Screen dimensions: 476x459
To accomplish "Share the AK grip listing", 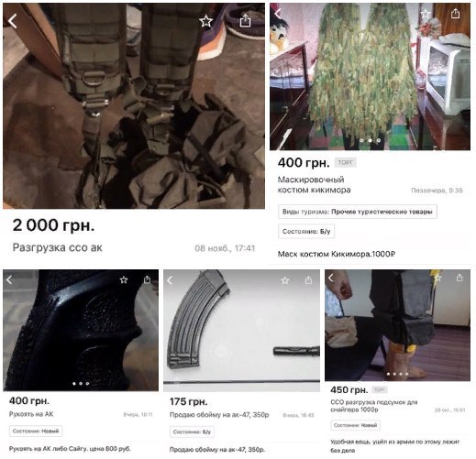I will 147,279.
